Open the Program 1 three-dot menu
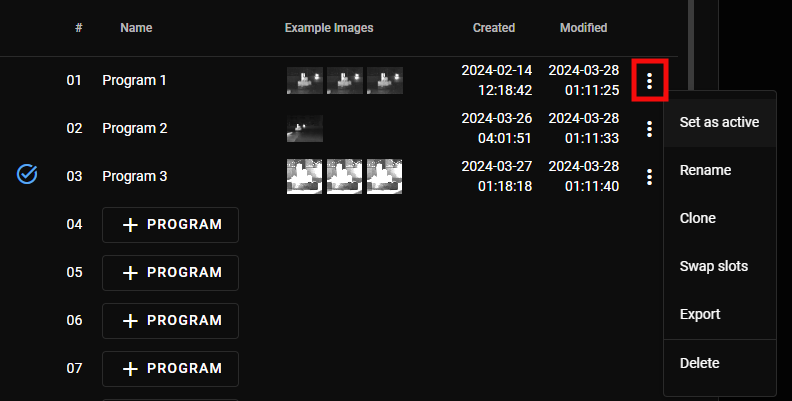 [650, 80]
